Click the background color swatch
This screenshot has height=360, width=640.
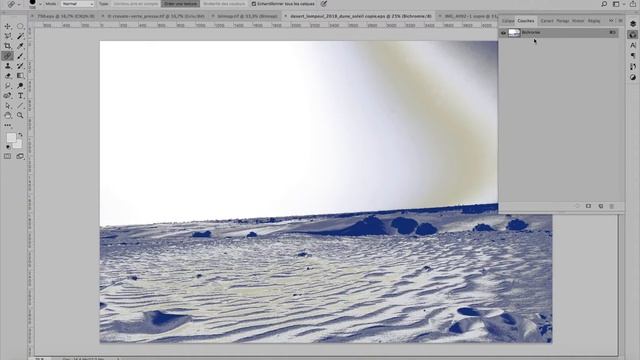[x=18, y=144]
